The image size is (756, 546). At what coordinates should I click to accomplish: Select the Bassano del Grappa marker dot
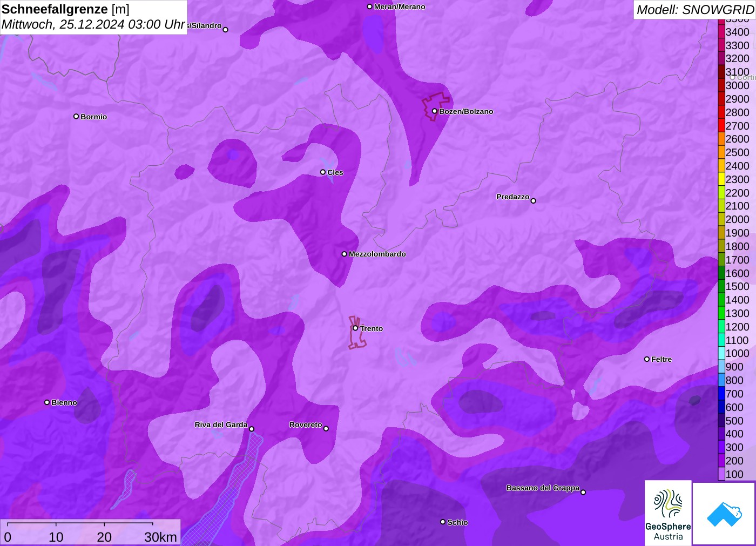pos(583,492)
